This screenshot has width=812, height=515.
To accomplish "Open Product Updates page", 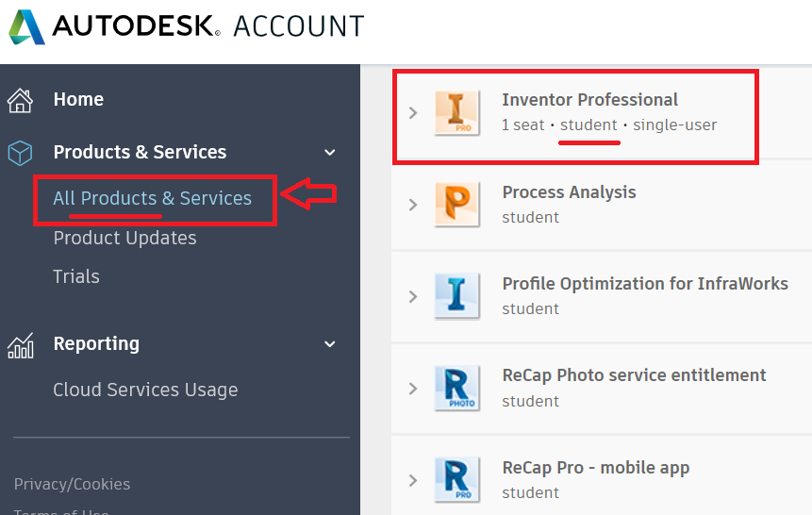I will pyautogui.click(x=124, y=238).
